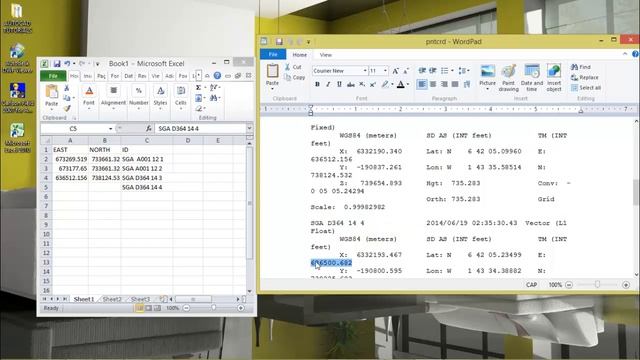Open the WordPad File menu
640x360 pixels.
point(273,54)
